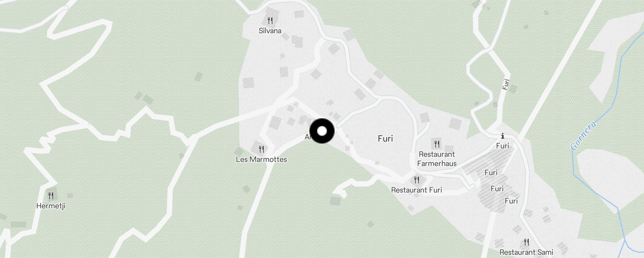Click the Les Marmottes text label

click(x=261, y=159)
